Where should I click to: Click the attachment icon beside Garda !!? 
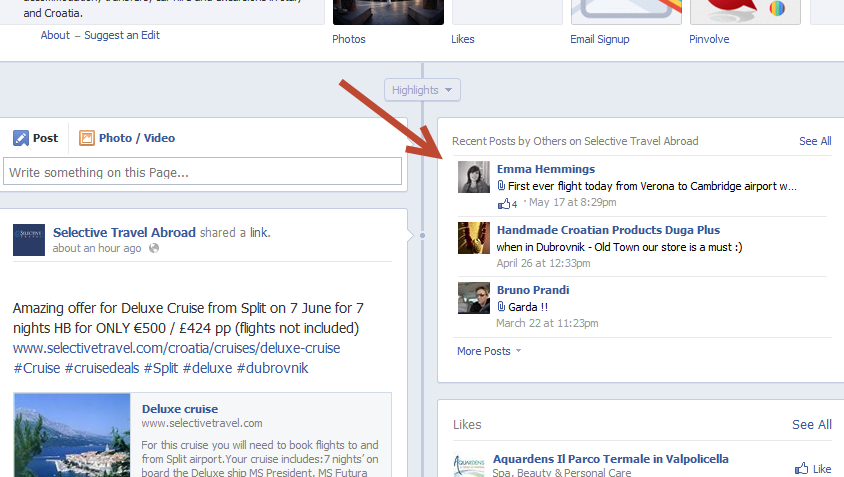tap(501, 306)
